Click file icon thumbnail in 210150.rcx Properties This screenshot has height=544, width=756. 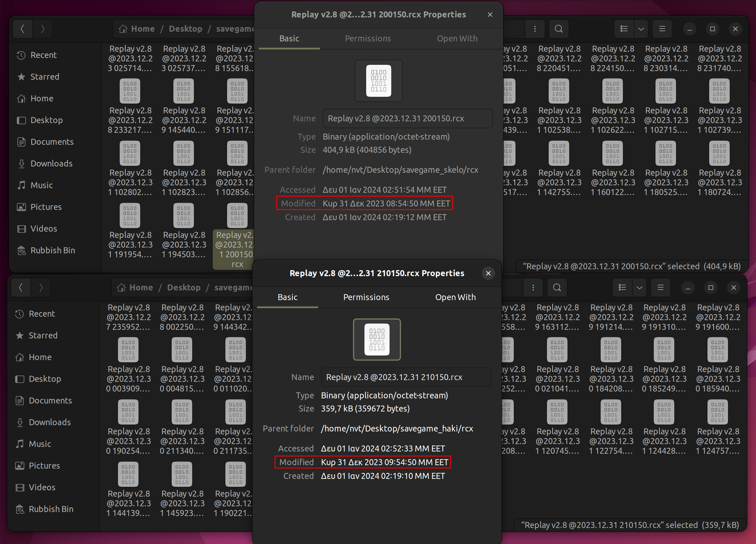tap(377, 339)
